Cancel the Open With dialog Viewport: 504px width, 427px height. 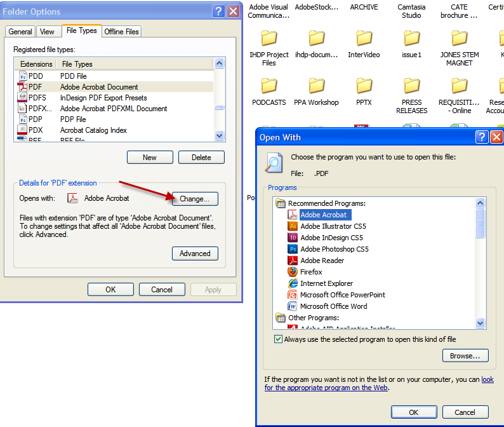(465, 412)
